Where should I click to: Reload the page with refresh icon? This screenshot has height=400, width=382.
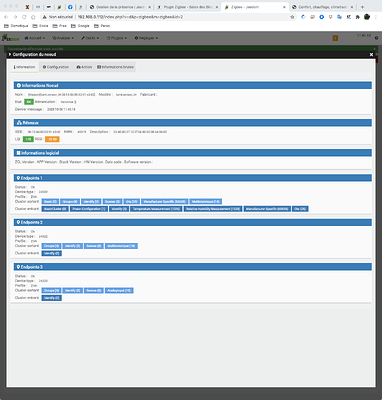click(x=24, y=17)
